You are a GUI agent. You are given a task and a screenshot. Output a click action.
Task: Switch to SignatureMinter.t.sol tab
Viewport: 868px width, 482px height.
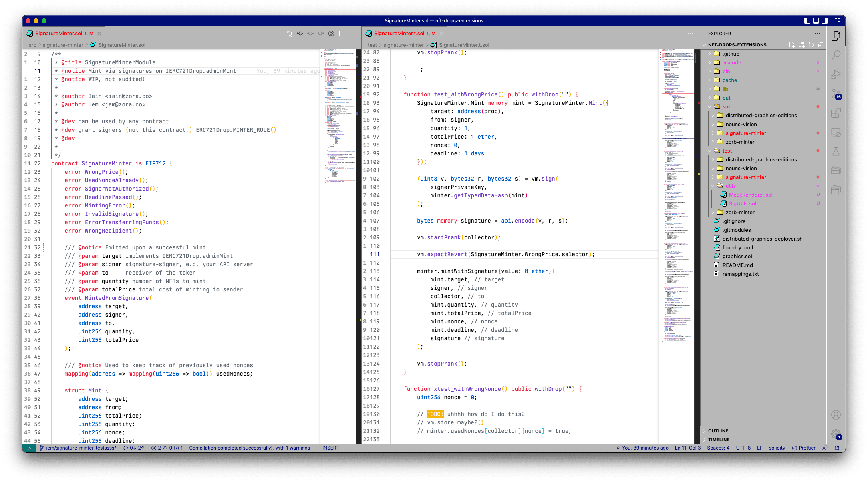399,34
